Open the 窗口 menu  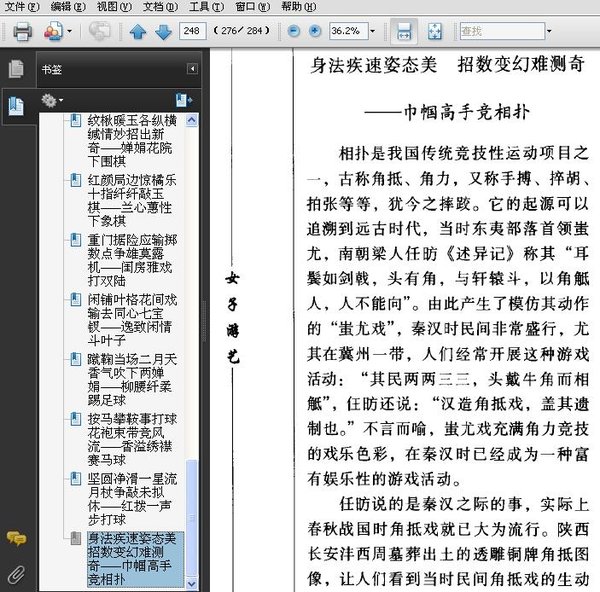coord(252,7)
